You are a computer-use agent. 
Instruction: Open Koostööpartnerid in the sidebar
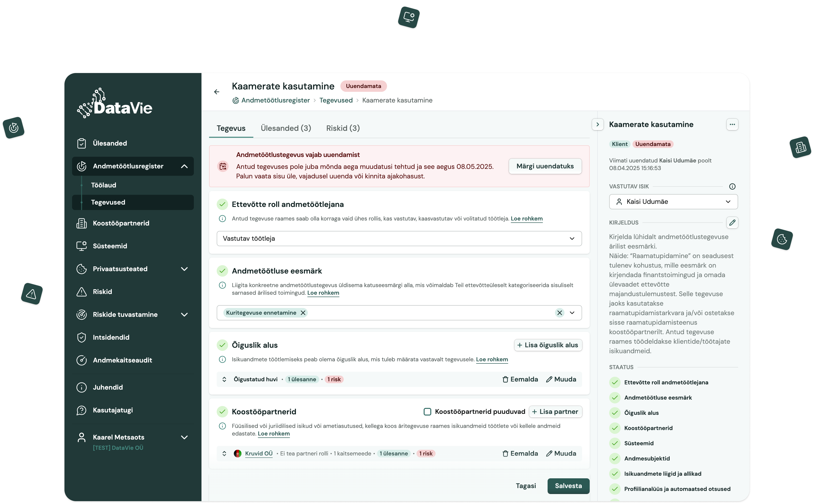pos(133,223)
